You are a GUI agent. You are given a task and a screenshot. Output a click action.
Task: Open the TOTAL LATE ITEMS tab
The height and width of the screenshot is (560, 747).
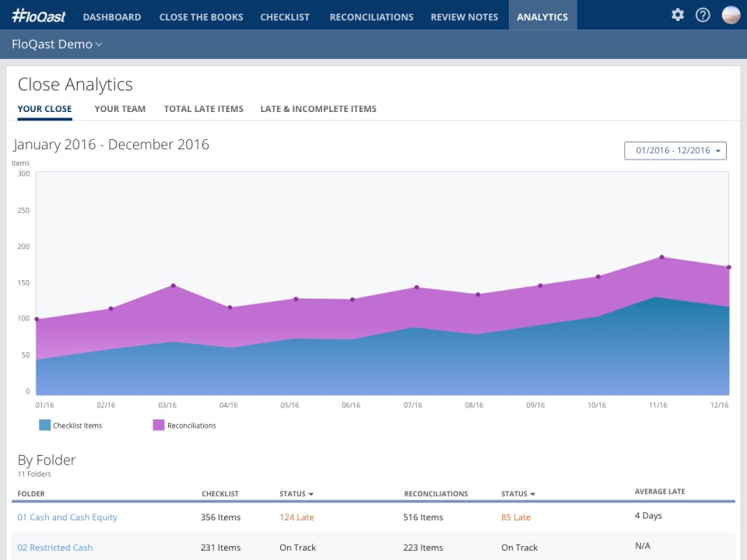tap(203, 109)
